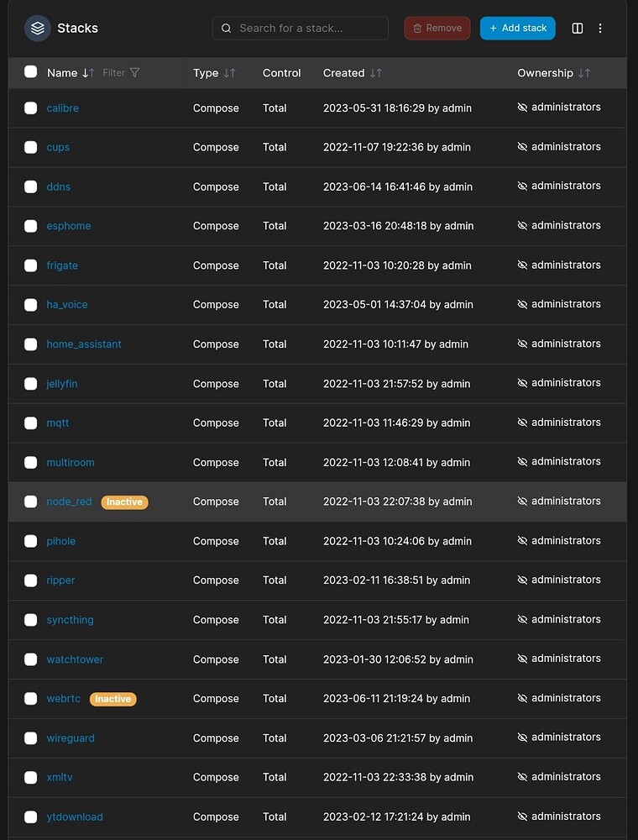The image size is (638, 840).
Task: Open the column layout icon beside the overflow menu
Action: [578, 28]
